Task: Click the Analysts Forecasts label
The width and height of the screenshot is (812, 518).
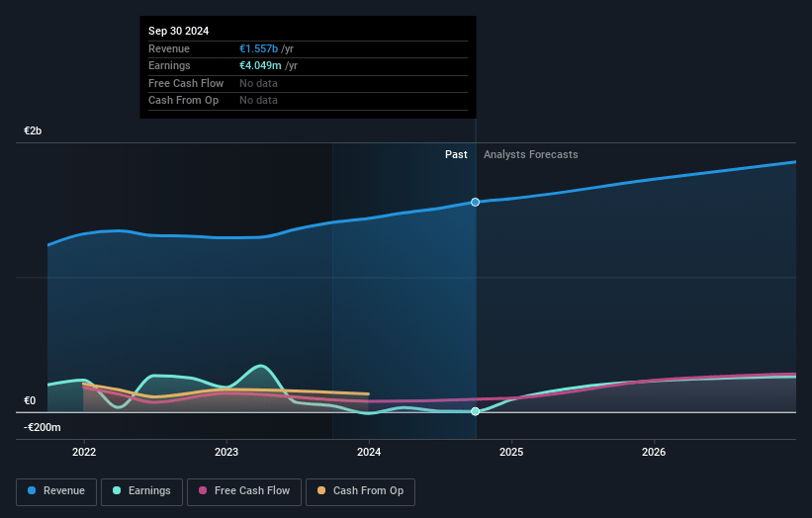Action: 531,154
